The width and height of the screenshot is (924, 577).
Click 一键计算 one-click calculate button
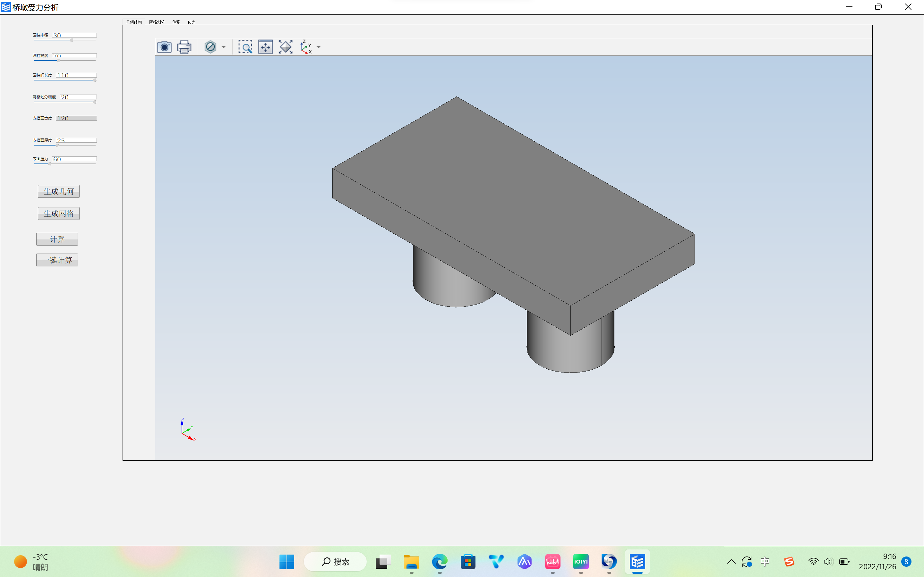coord(56,260)
